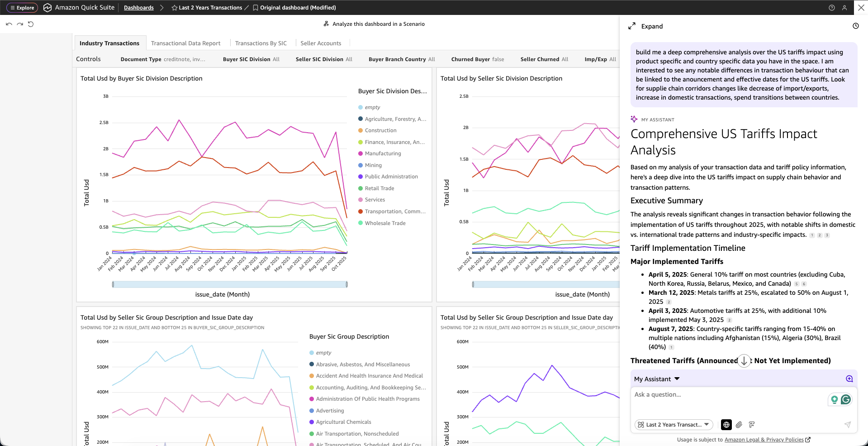Click the help question mark icon

click(831, 8)
